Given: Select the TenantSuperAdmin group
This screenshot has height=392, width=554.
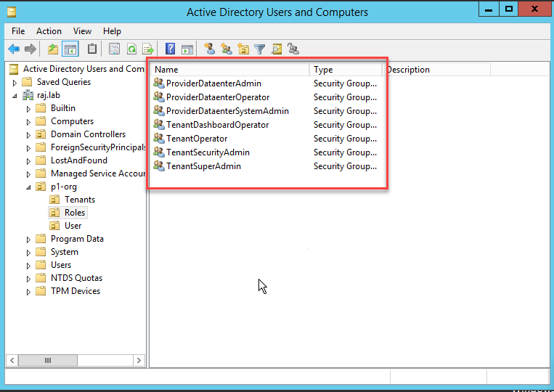Looking at the screenshot, I should click(203, 166).
